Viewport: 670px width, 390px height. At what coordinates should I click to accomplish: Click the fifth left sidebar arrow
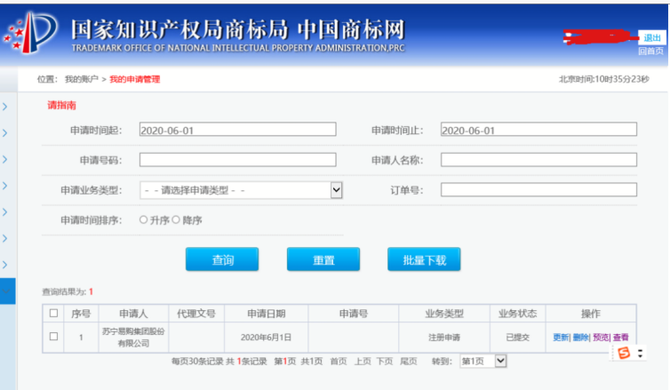coord(5,212)
